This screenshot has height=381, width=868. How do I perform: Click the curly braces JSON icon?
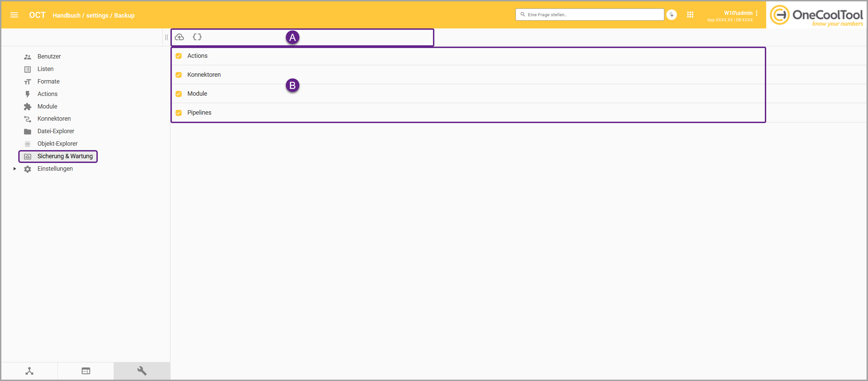point(197,37)
